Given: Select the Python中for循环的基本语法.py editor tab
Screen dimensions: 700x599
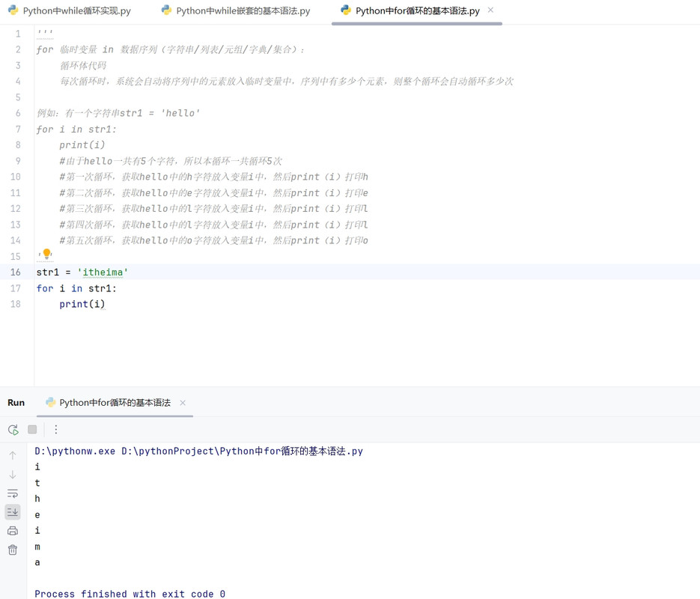Looking at the screenshot, I should point(417,10).
